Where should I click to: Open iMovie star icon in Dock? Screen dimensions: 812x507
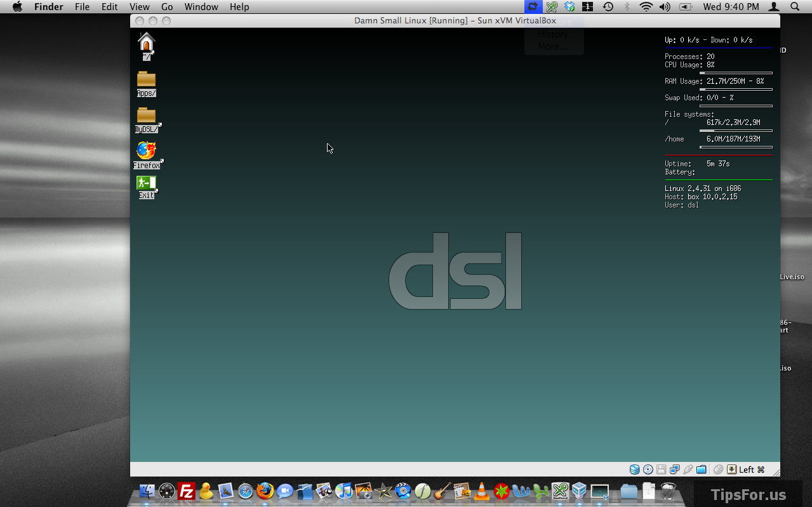(x=383, y=491)
